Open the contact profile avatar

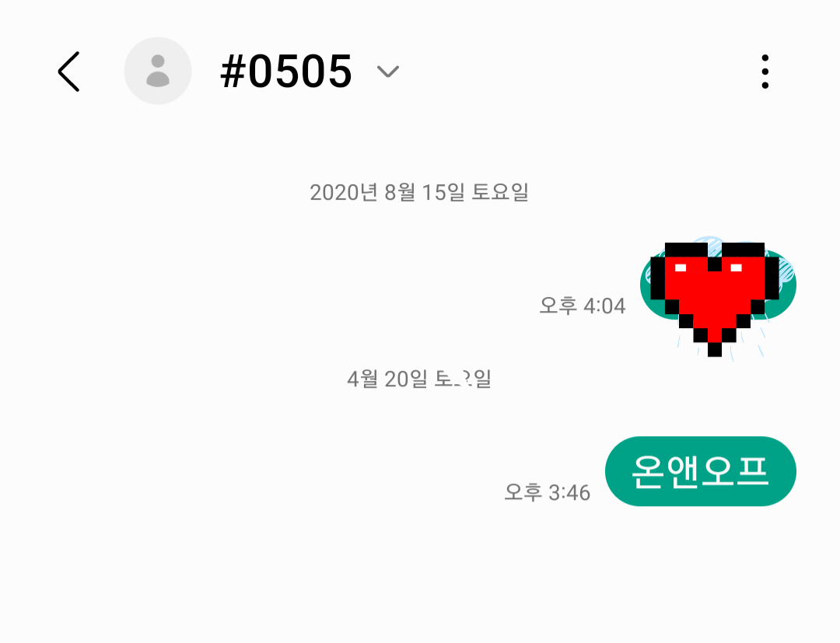[157, 71]
